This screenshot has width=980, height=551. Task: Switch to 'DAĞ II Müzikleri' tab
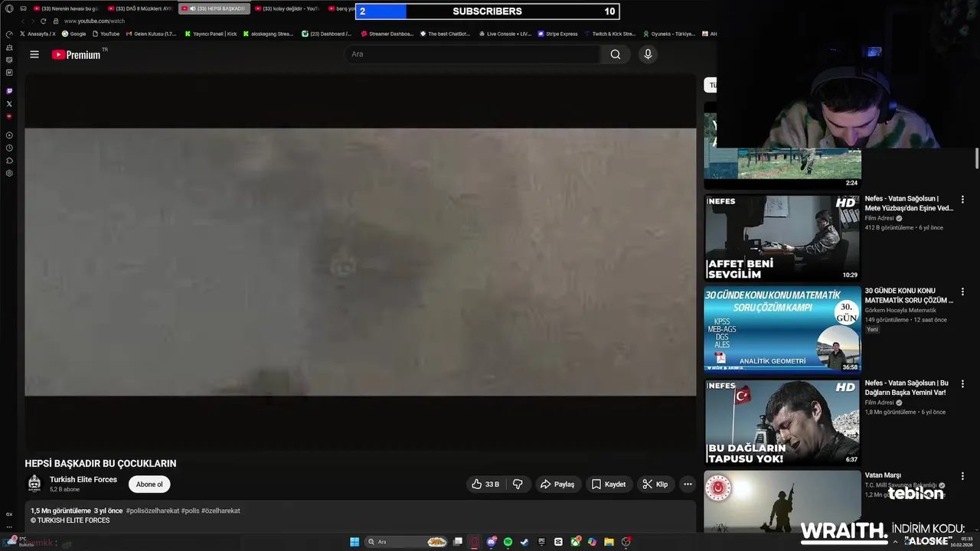point(140,8)
